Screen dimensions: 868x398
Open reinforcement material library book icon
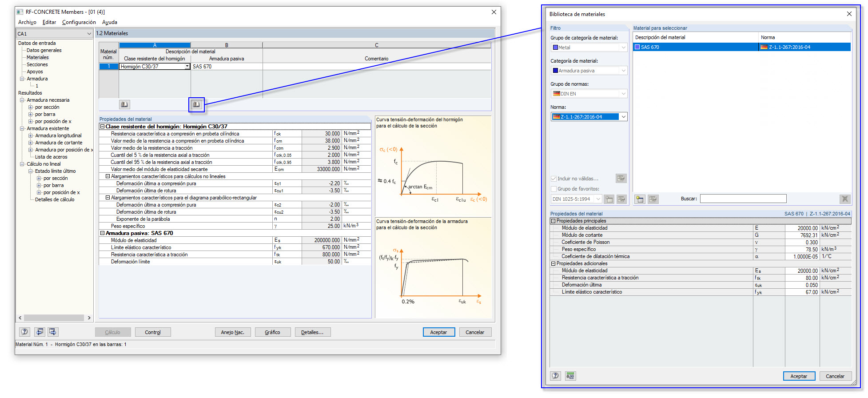pyautogui.click(x=196, y=104)
